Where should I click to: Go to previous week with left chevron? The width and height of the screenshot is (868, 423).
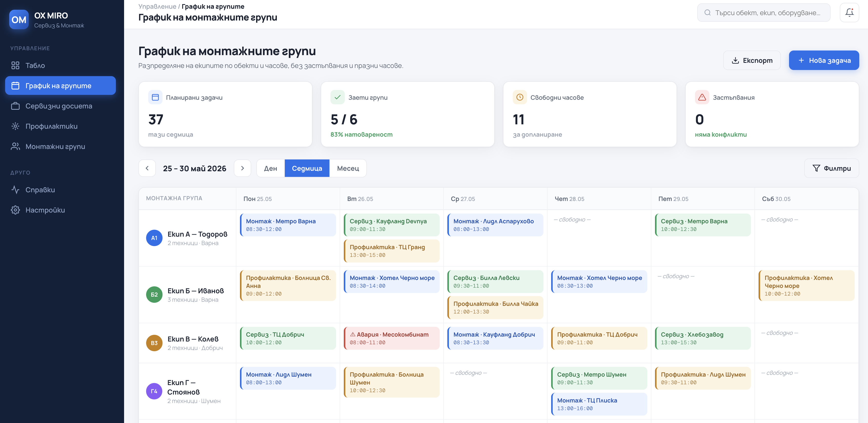(147, 168)
